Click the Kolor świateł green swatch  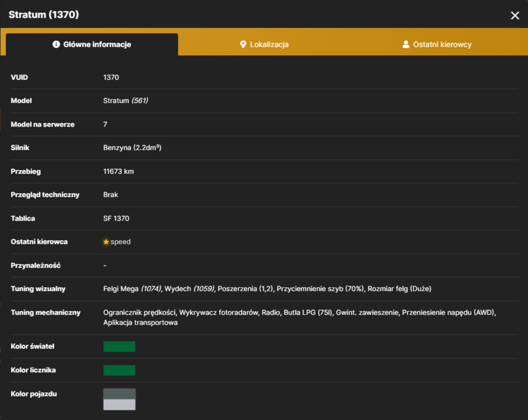(119, 346)
